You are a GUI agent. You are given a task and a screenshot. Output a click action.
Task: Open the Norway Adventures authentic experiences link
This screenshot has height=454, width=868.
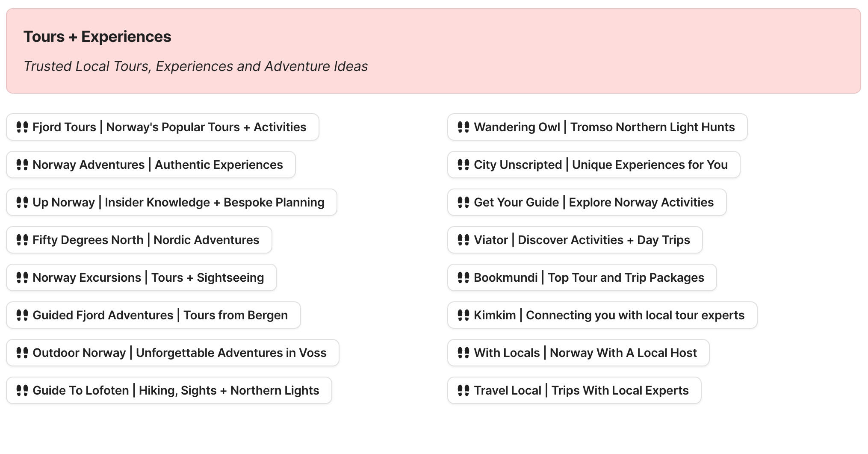[151, 165]
